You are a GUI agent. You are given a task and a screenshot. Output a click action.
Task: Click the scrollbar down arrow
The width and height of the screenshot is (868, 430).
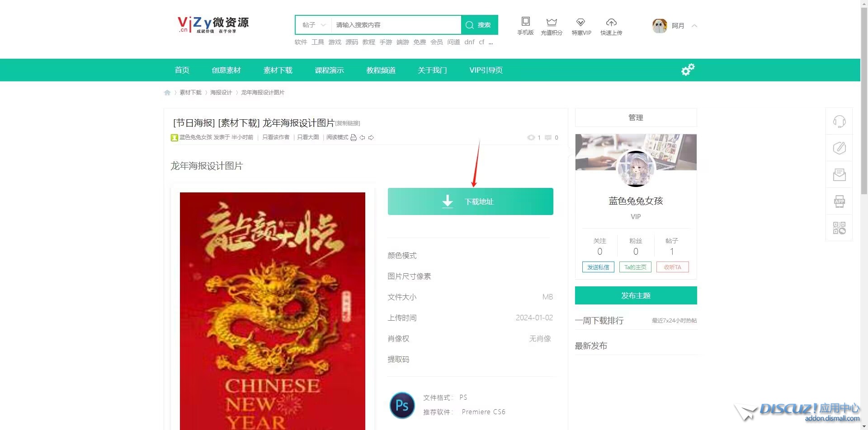864,426
